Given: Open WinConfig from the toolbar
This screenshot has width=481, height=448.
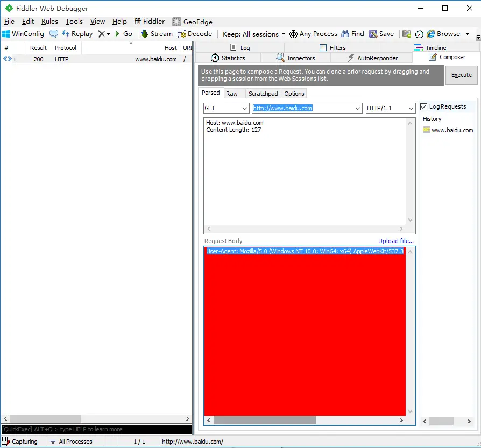Looking at the screenshot, I should tap(23, 34).
